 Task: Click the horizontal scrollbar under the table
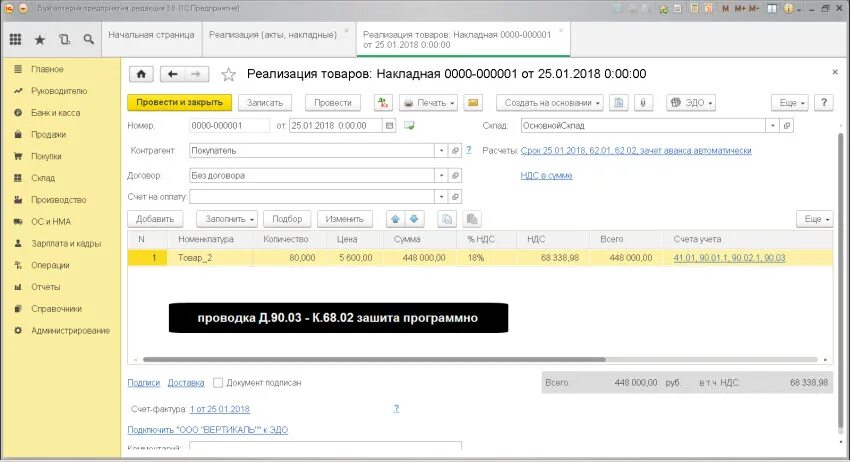pyautogui.click(x=374, y=360)
